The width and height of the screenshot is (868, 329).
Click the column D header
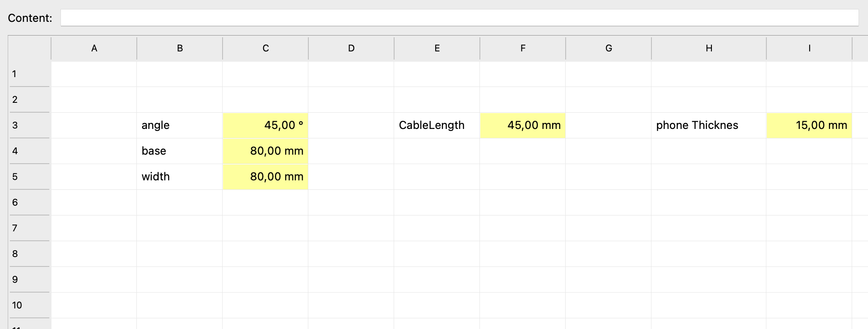pyautogui.click(x=351, y=48)
